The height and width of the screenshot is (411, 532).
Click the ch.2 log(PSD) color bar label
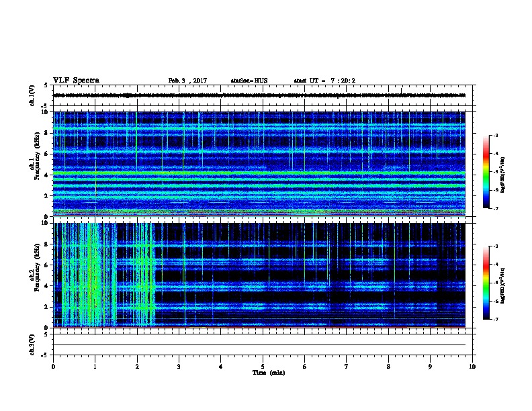(x=503, y=285)
